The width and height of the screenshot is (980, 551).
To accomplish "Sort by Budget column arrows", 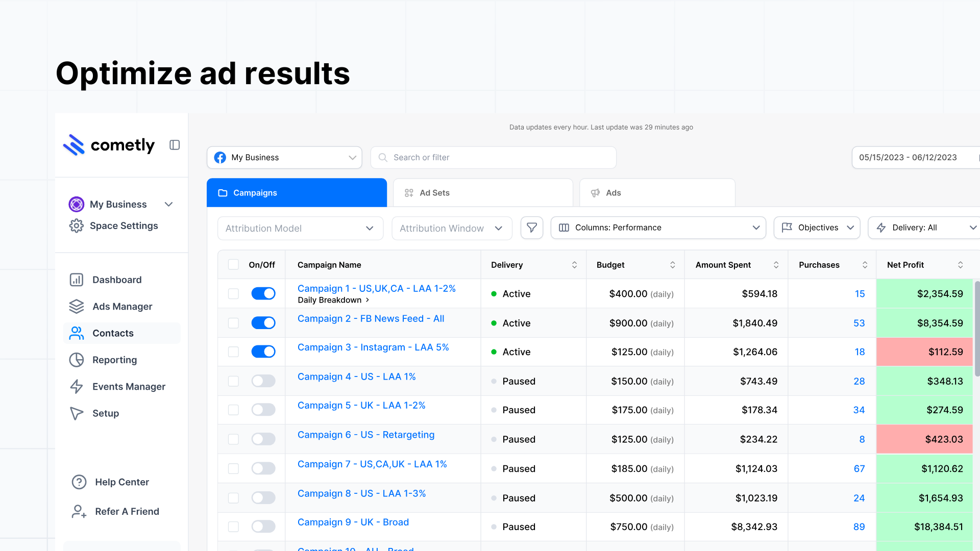I will (672, 265).
